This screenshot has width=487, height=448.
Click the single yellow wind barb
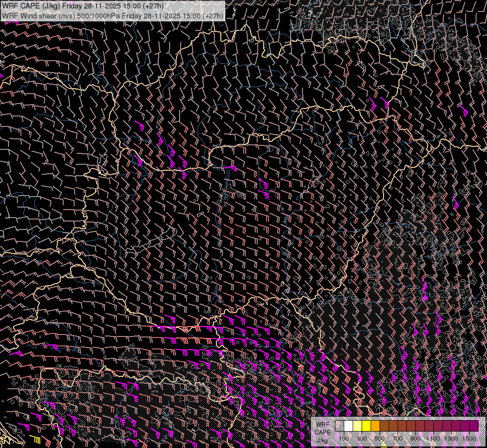pyautogui.click(x=35, y=440)
